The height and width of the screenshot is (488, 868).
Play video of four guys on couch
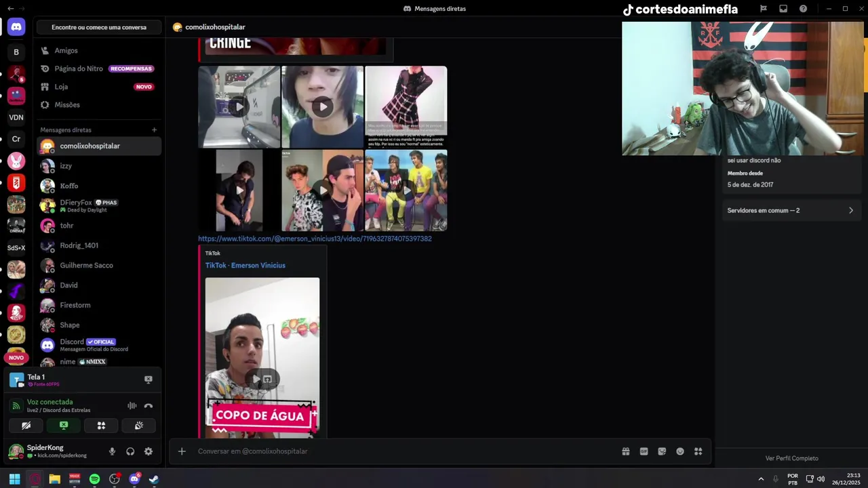coord(406,190)
